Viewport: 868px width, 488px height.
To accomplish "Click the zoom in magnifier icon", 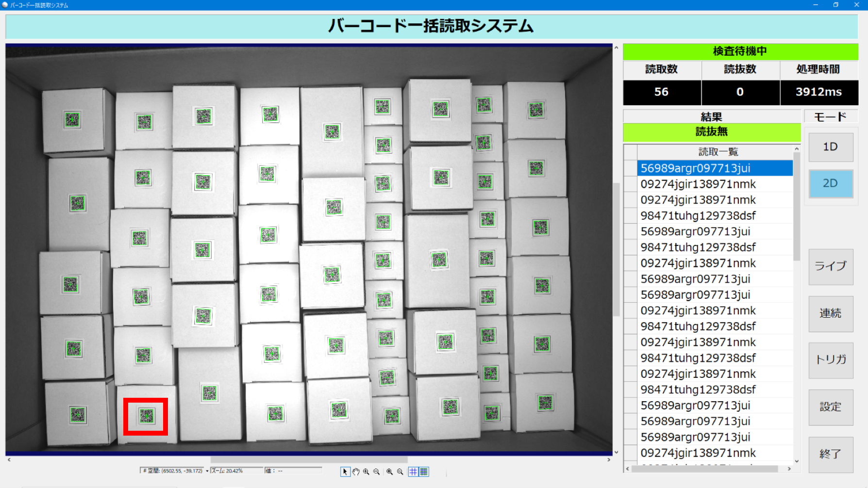I will [x=366, y=472].
